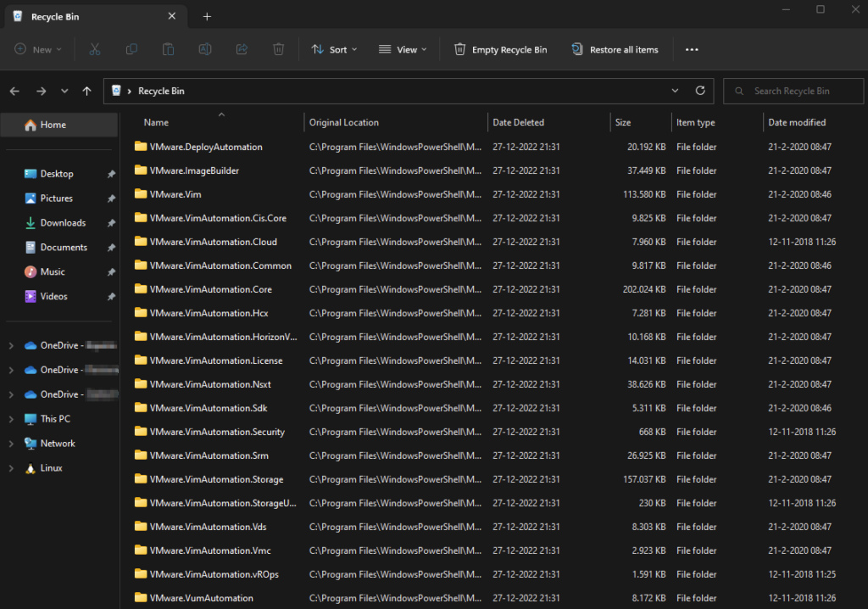Screen dimensions: 868x609
Task: Click Restore all items
Action: (x=615, y=49)
